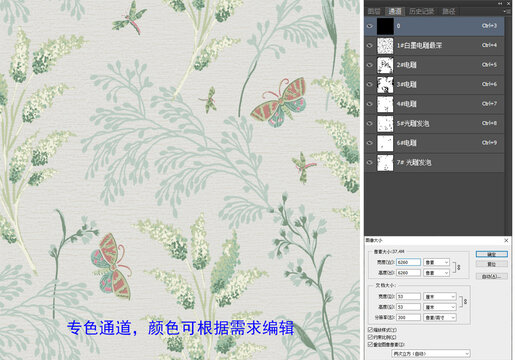Toggle visibility of 1#白墨电雕最深 channel
This screenshot has width=515, height=360.
(370, 45)
